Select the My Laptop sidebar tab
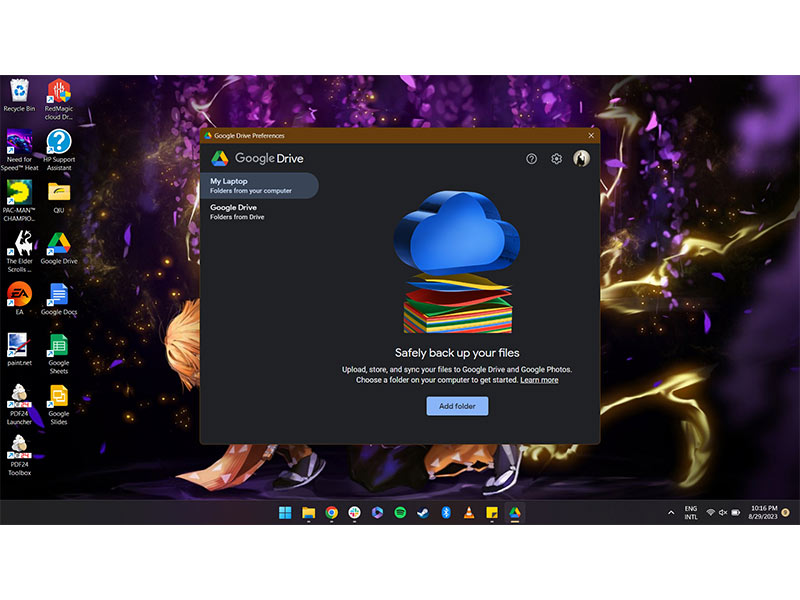The width and height of the screenshot is (800, 600). tap(260, 186)
